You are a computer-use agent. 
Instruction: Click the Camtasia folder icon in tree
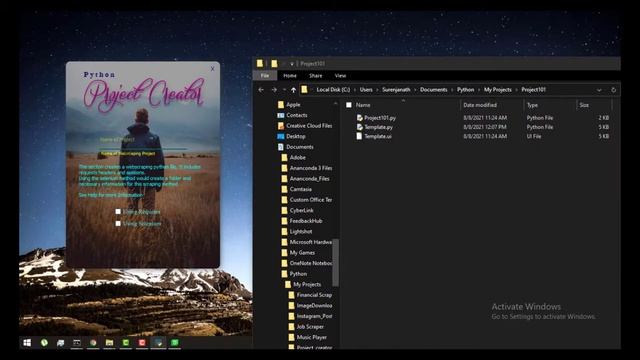click(284, 189)
